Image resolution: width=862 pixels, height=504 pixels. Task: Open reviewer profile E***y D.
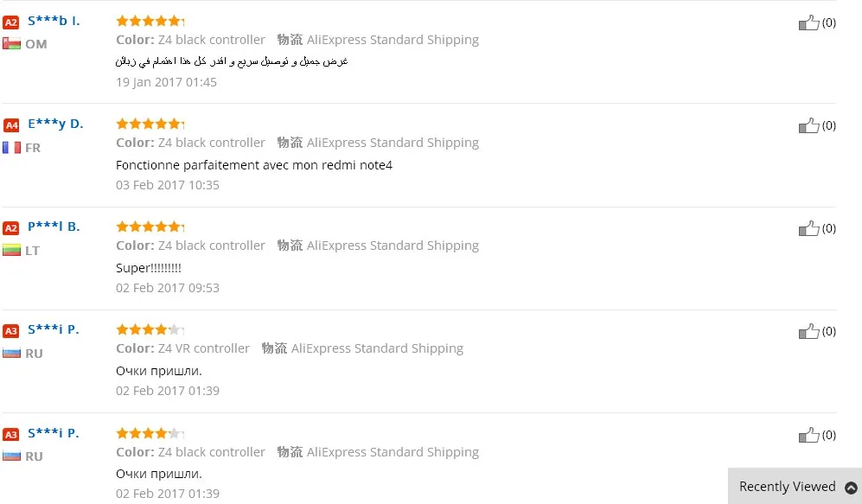click(x=55, y=124)
